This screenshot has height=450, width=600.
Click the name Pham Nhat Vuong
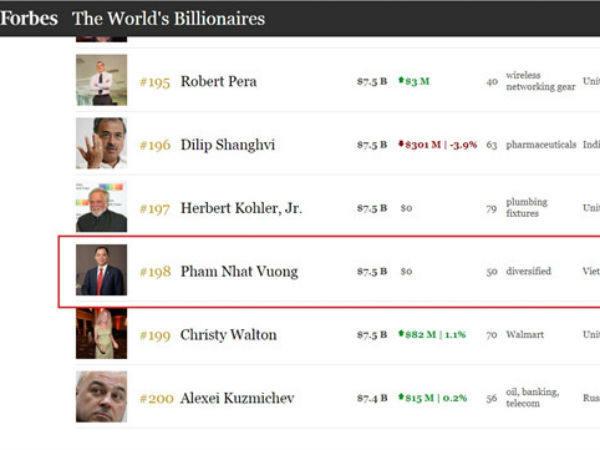(239, 272)
